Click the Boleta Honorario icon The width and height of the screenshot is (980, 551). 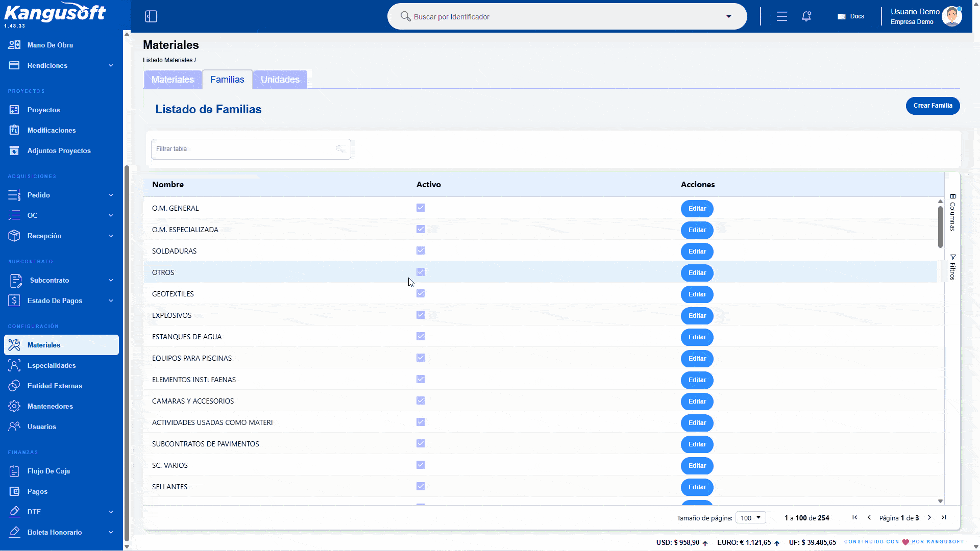(14, 532)
